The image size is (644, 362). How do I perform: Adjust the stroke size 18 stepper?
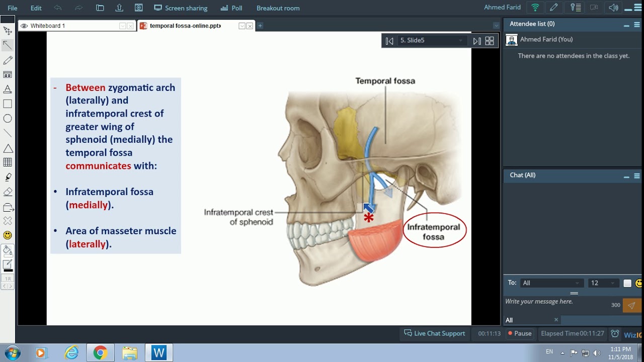click(x=8, y=282)
